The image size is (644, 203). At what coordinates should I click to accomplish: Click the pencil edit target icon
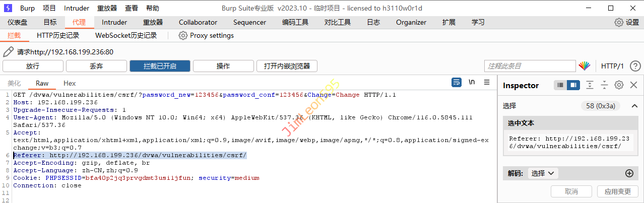pyautogui.click(x=9, y=52)
